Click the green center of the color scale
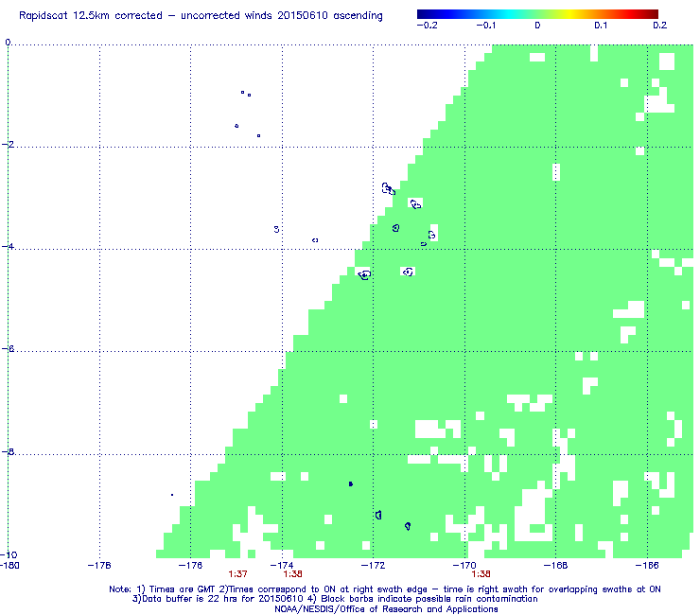The image size is (700, 615). (537, 14)
